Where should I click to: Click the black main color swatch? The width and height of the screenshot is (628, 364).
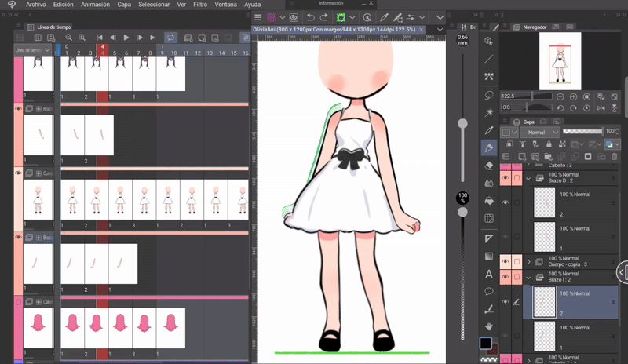486,344
